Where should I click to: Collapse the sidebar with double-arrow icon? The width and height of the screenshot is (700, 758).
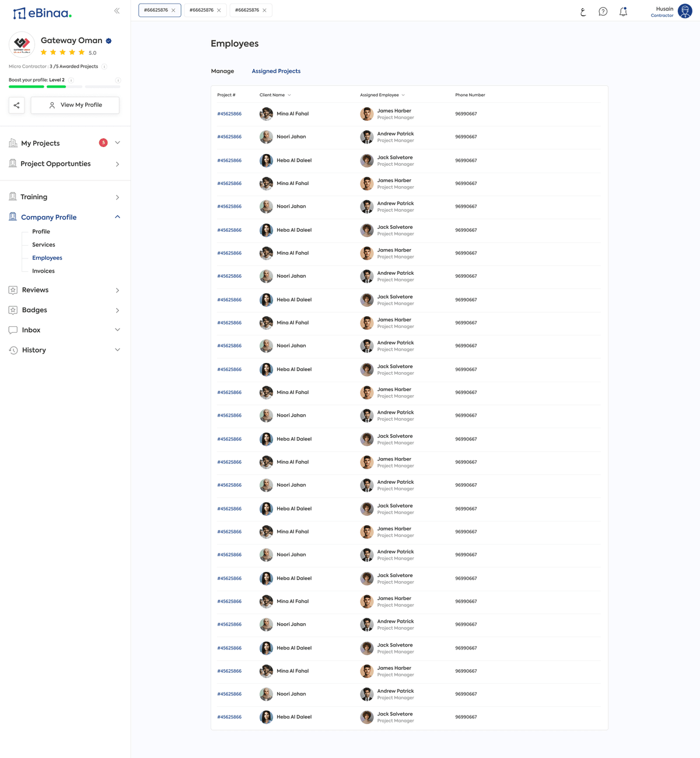[117, 11]
